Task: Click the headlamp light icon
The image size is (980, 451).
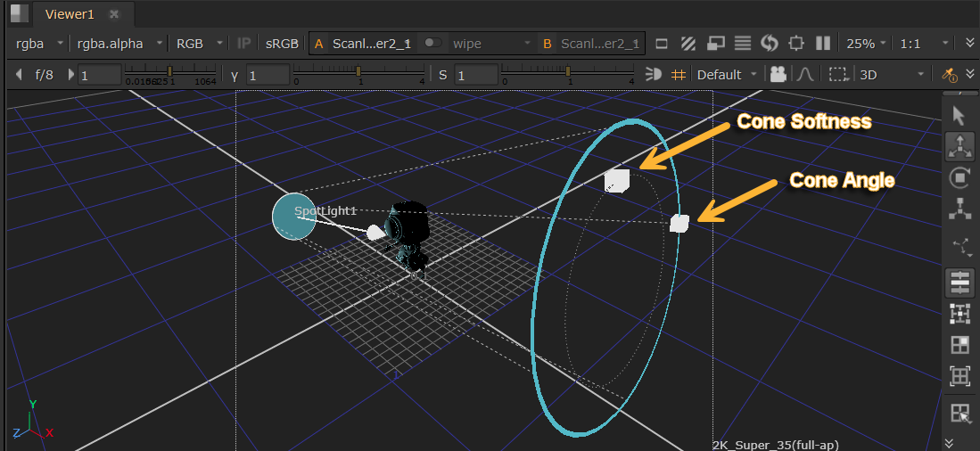Action: click(654, 75)
